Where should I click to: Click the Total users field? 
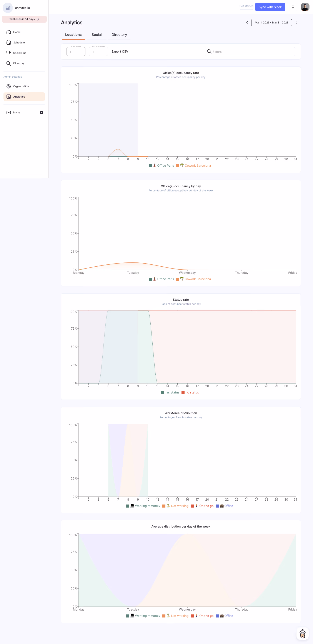[76, 51]
